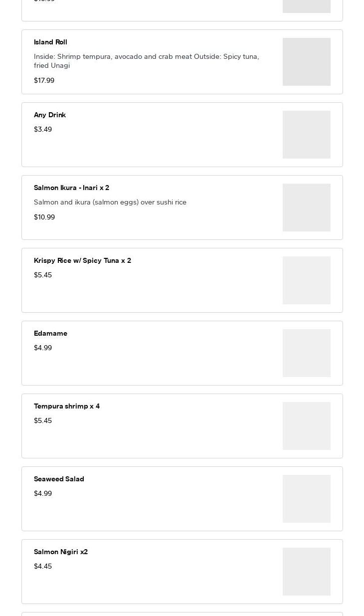Open the Island Roll image thumbnail
Viewport: 364px width, 616px height.
306,62
